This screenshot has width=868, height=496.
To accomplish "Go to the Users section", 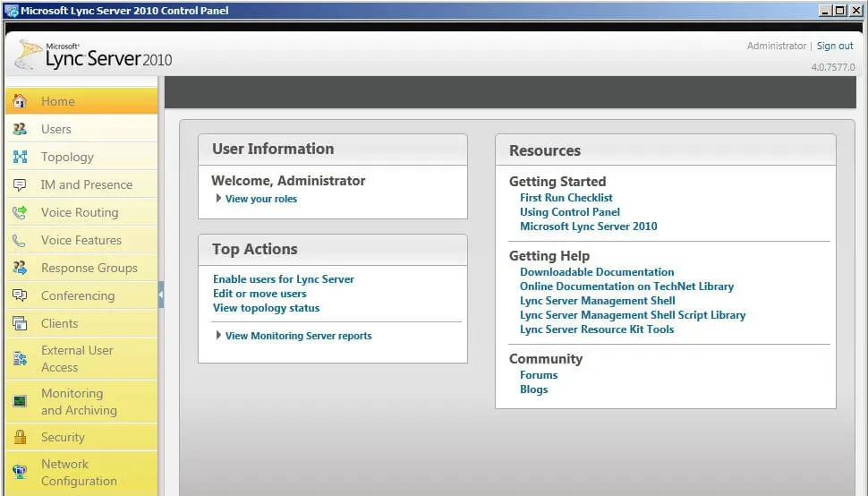I will click(x=81, y=129).
